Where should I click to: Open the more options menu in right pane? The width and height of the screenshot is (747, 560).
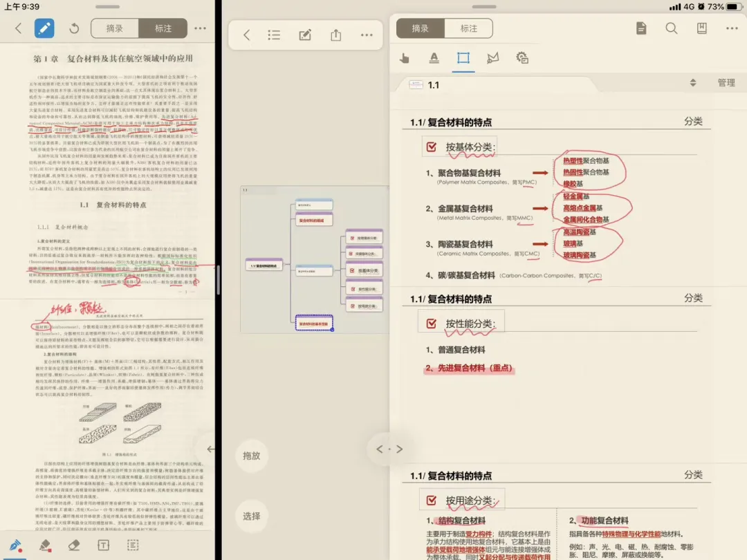pos(732,28)
